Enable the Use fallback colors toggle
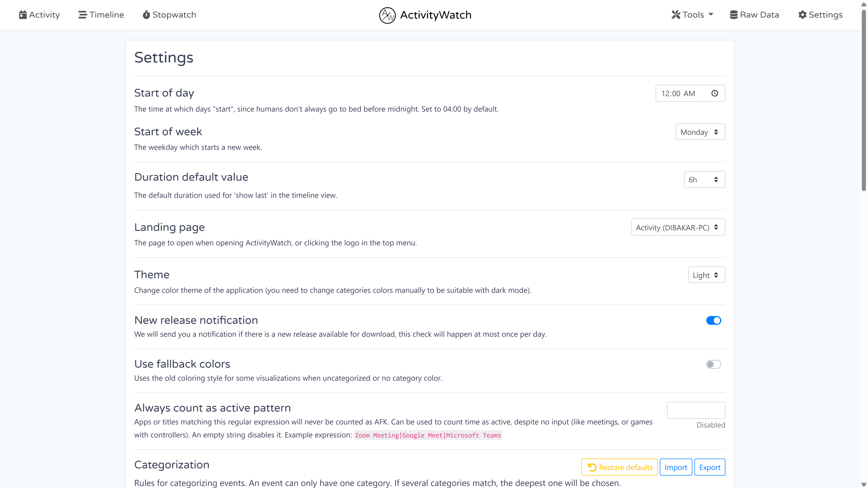868x488 pixels. pyautogui.click(x=713, y=364)
